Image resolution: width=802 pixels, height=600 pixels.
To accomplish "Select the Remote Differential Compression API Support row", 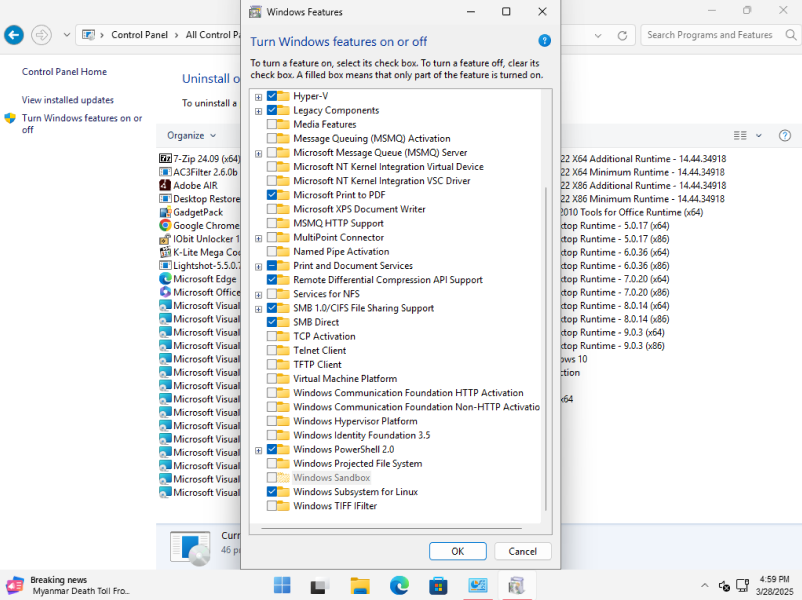I will click(x=388, y=280).
